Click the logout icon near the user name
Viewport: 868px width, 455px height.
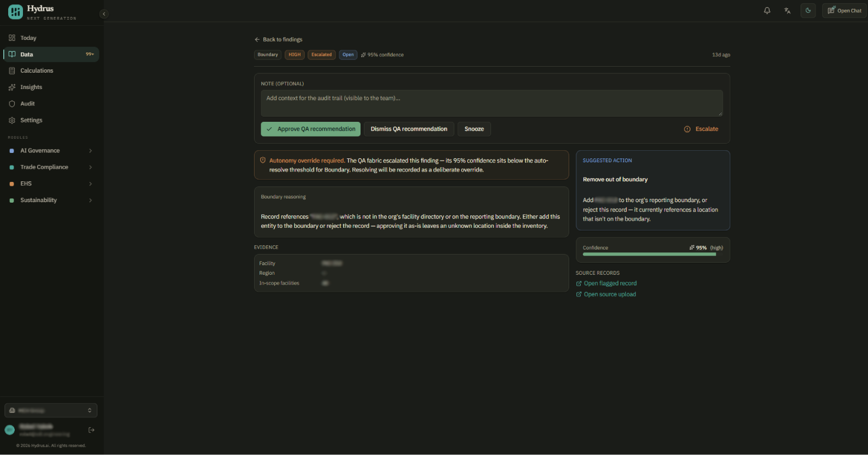91,430
